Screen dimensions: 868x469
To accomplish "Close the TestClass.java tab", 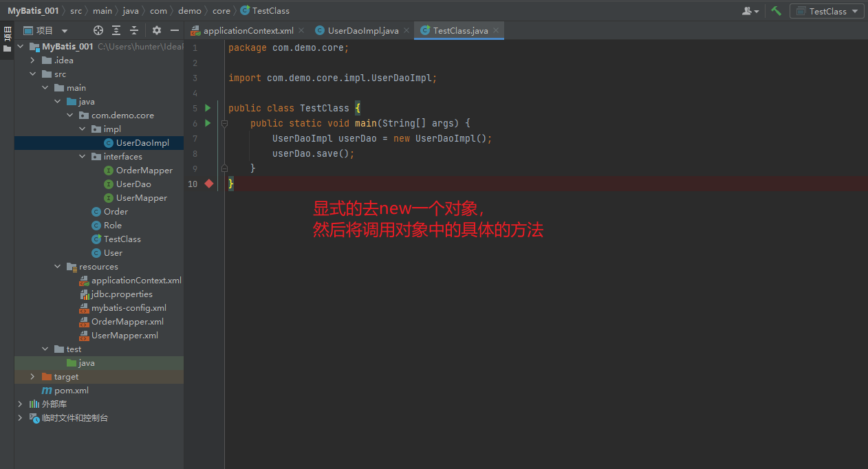I will 496,31.
